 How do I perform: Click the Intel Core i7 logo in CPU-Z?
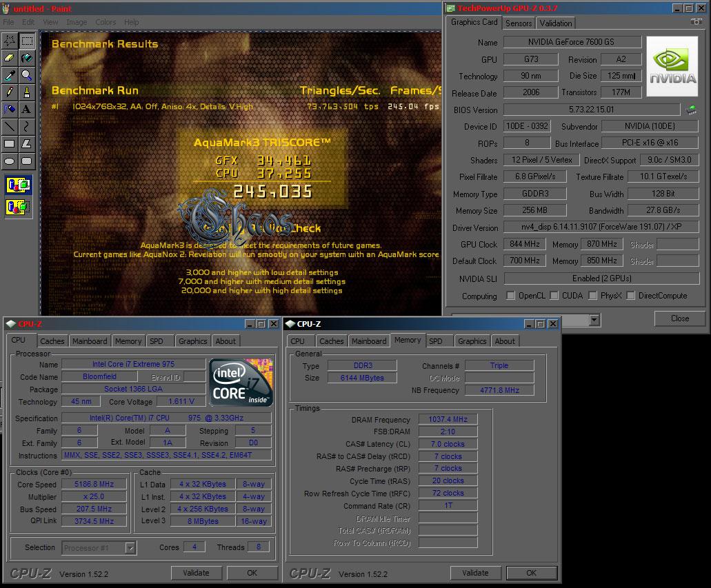(241, 382)
